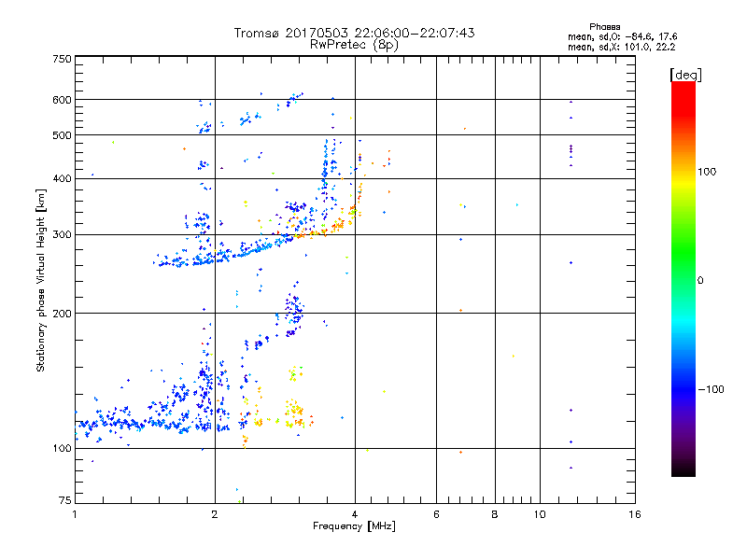Click the "mean, sd,X: 101.0, 22.2" line
747x560 pixels.
point(621,47)
